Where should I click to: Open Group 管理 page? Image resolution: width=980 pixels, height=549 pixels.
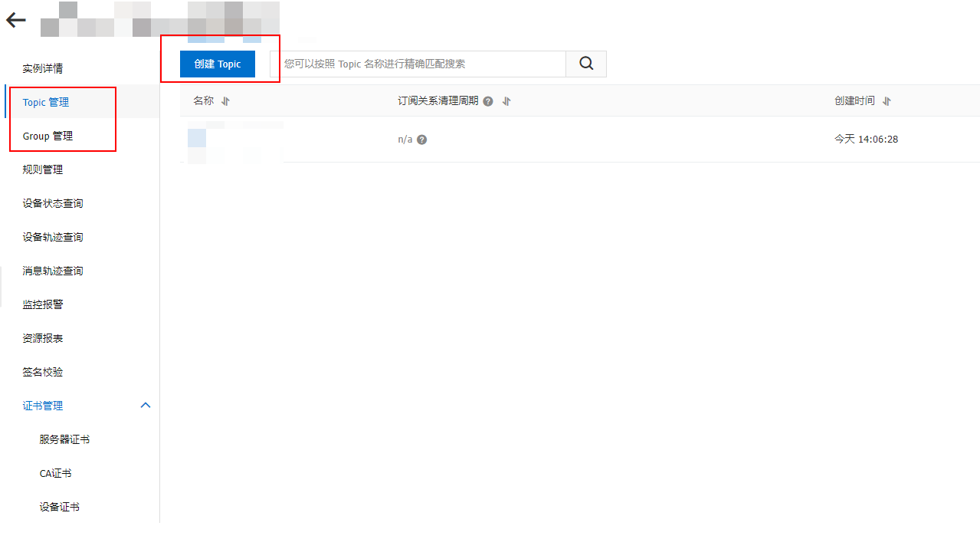tap(48, 136)
